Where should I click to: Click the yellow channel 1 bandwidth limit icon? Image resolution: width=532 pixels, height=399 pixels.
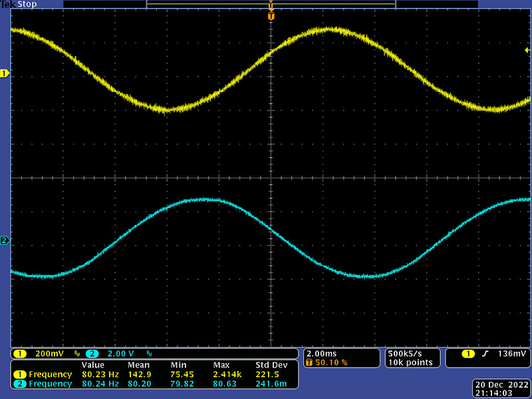[x=77, y=354]
